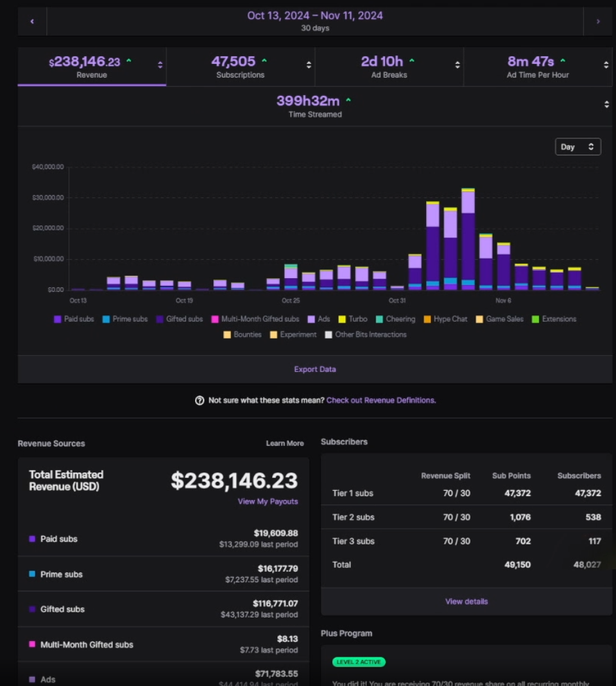Hide Multi-Month Gifted subs in chart legend
Image resolution: width=616 pixels, height=686 pixels.
pyautogui.click(x=256, y=319)
